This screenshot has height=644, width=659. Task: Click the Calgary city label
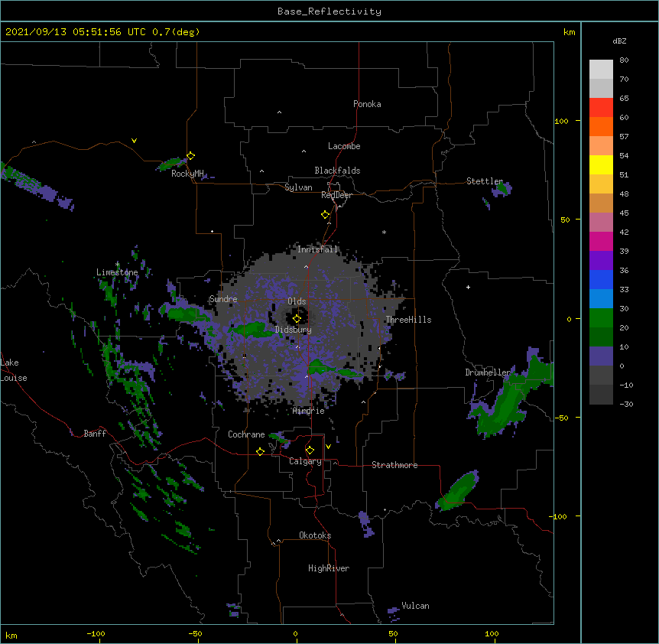click(305, 461)
